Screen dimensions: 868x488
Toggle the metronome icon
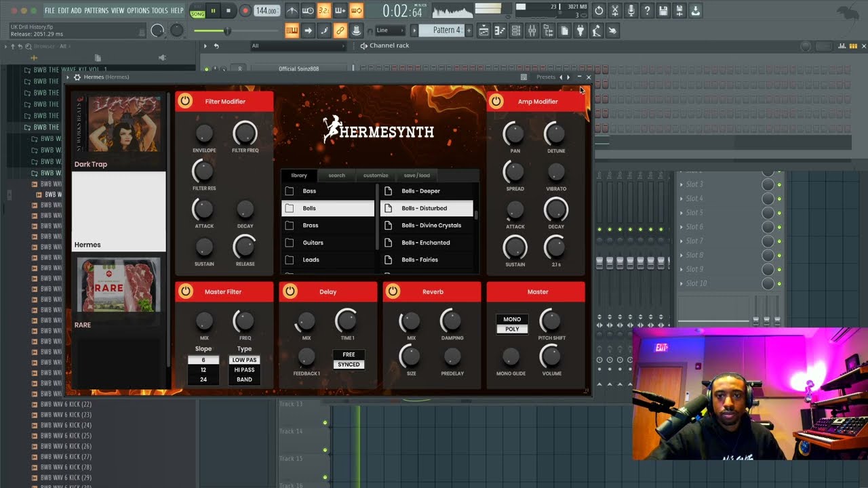[292, 11]
